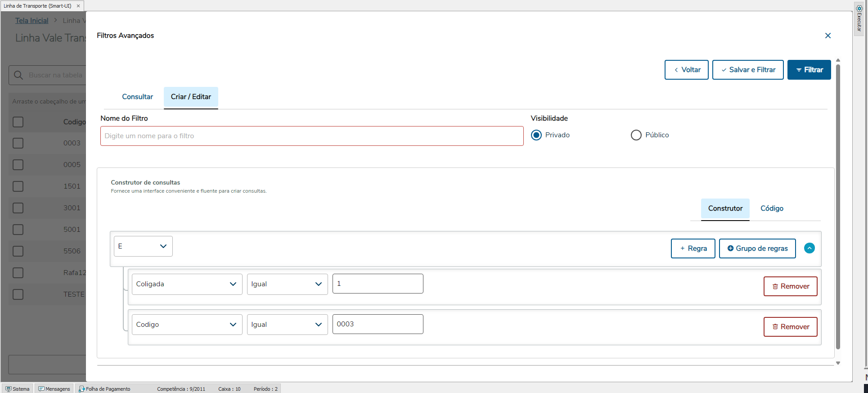
Task: Close the Filtros Avançados dialog
Action: [828, 36]
